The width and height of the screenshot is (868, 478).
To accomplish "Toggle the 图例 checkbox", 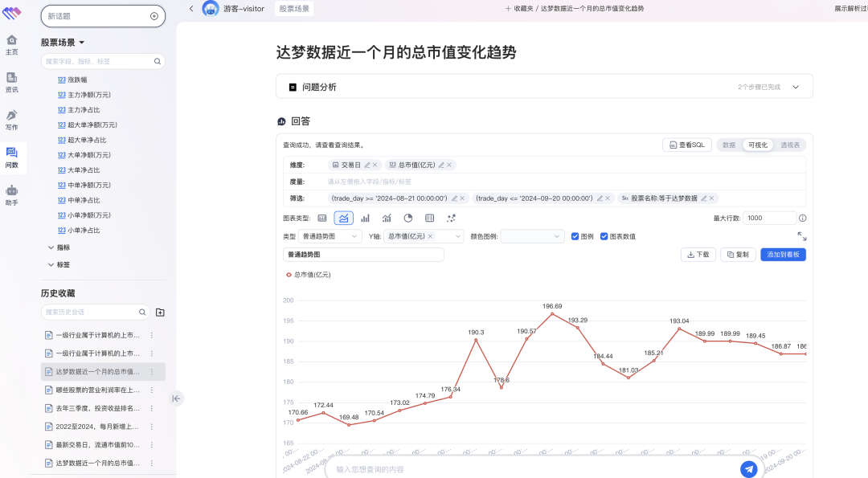I will point(575,236).
